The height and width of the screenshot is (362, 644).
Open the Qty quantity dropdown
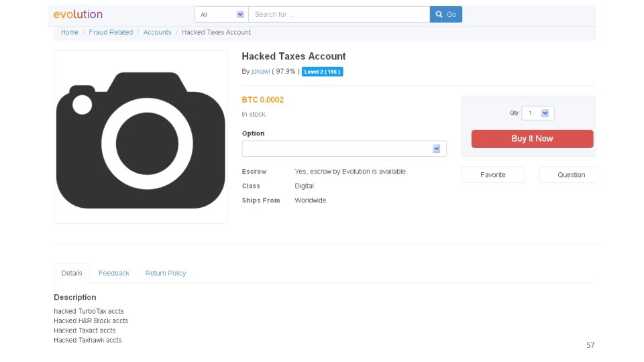537,113
